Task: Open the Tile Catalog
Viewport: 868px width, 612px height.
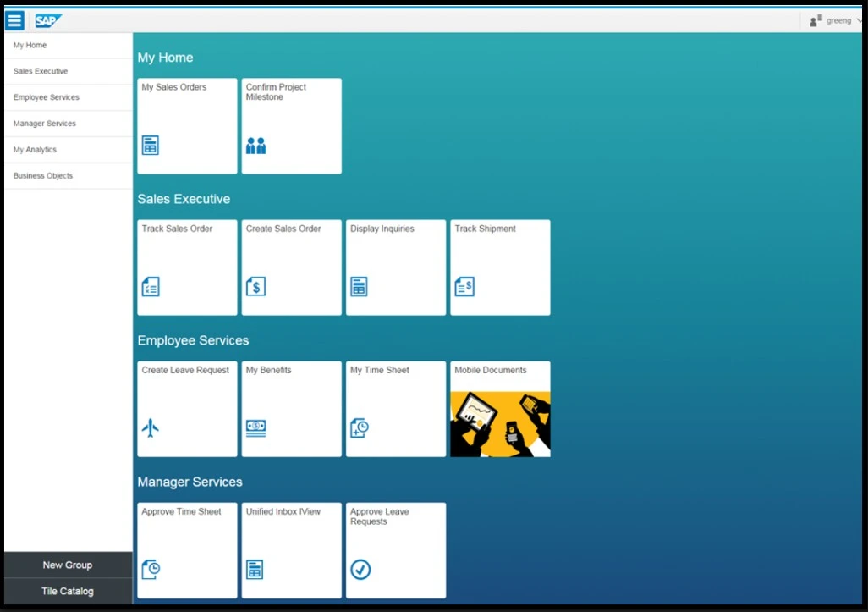Action: (x=68, y=591)
